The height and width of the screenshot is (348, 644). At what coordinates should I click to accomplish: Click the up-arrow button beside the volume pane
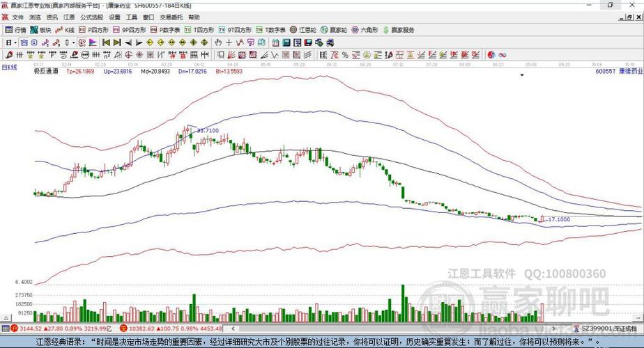(x=6, y=317)
